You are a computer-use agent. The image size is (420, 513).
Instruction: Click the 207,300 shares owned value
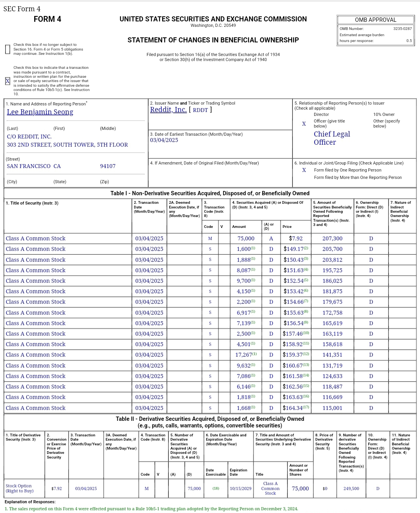pyautogui.click(x=332, y=238)
